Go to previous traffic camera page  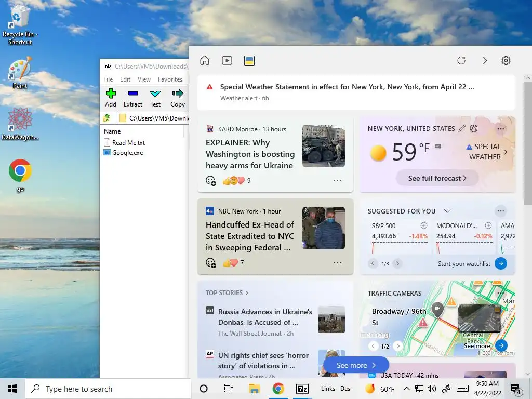coord(373,346)
